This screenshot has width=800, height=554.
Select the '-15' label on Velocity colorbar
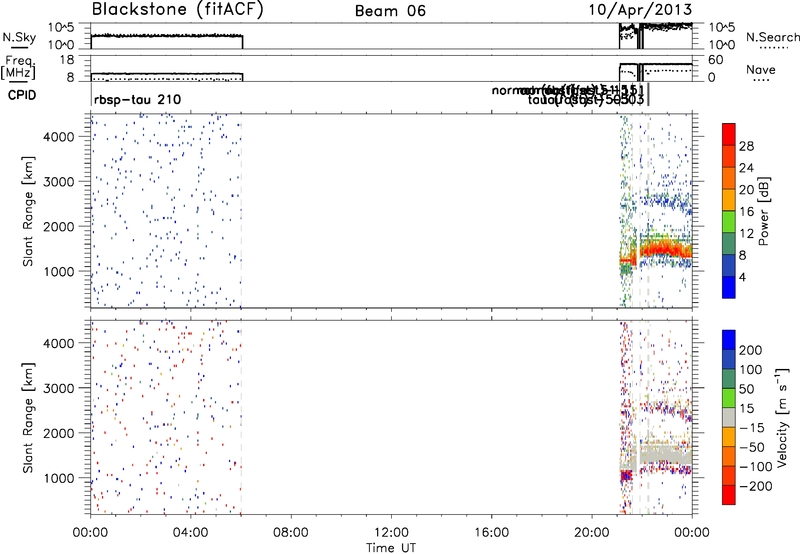752,427
